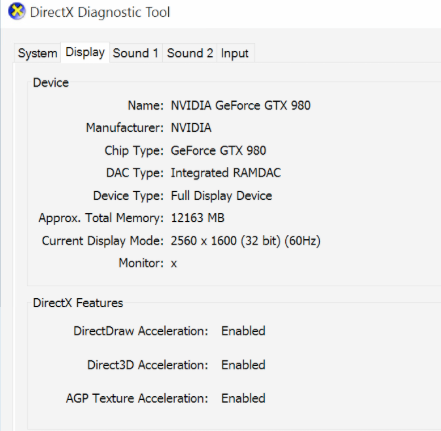Viewport: 441px width, 431px height.
Task: Select the Display tab
Action: pyautogui.click(x=85, y=52)
